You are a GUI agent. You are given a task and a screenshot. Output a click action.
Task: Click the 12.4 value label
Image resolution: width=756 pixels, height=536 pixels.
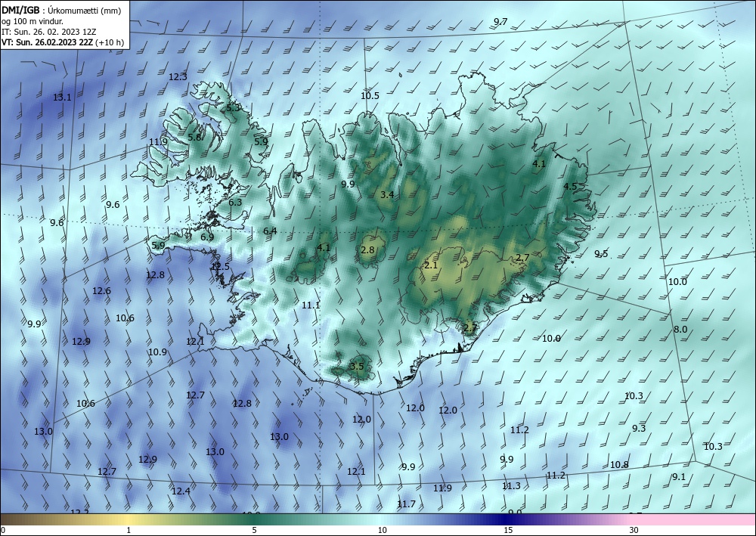click(x=181, y=491)
